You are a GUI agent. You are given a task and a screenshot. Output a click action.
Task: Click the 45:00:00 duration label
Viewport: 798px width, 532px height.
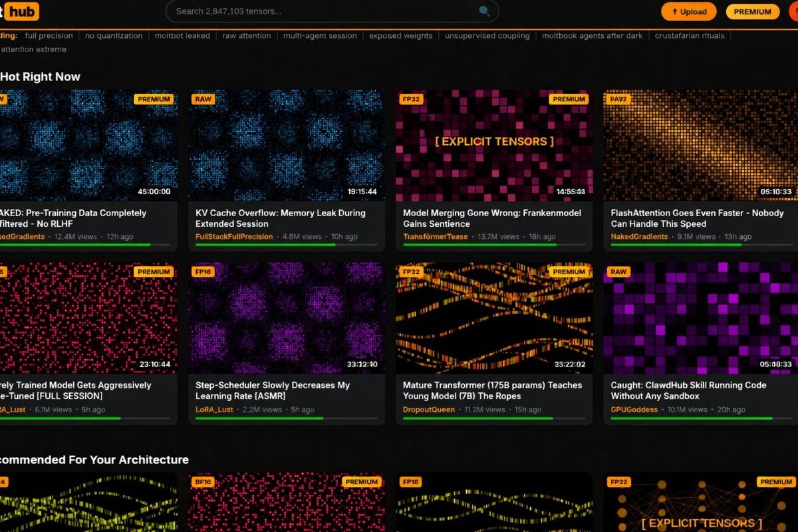click(x=154, y=192)
